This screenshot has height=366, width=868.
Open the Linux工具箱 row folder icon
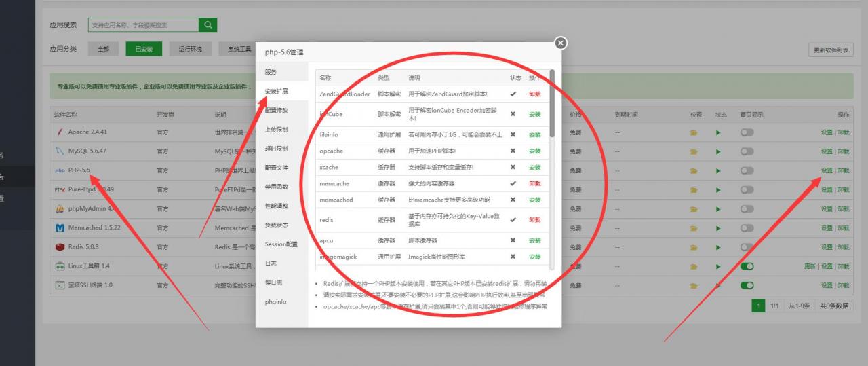[x=694, y=266]
